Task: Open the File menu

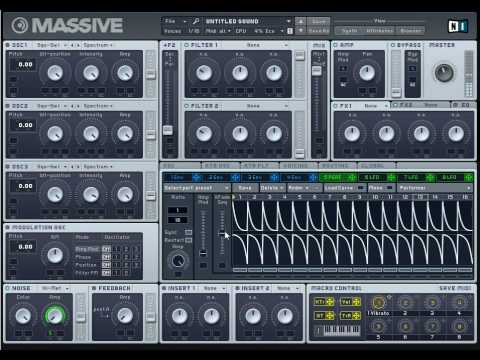Action: pyautogui.click(x=175, y=21)
